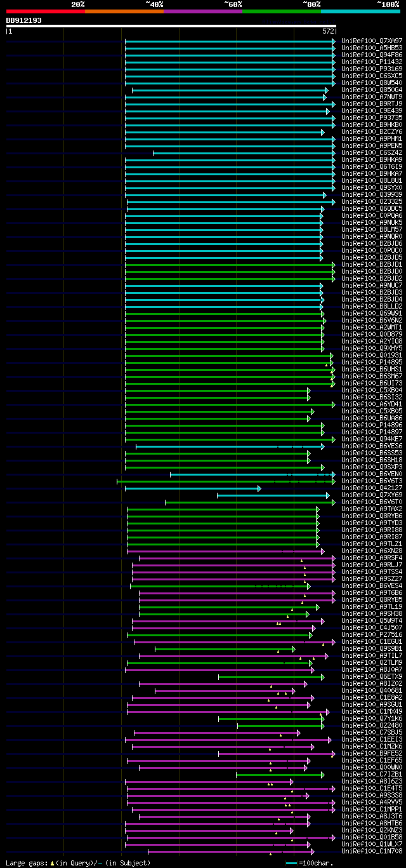Select hit label UniRef100_Q8W540
The image size is (406, 868).
point(372,83)
